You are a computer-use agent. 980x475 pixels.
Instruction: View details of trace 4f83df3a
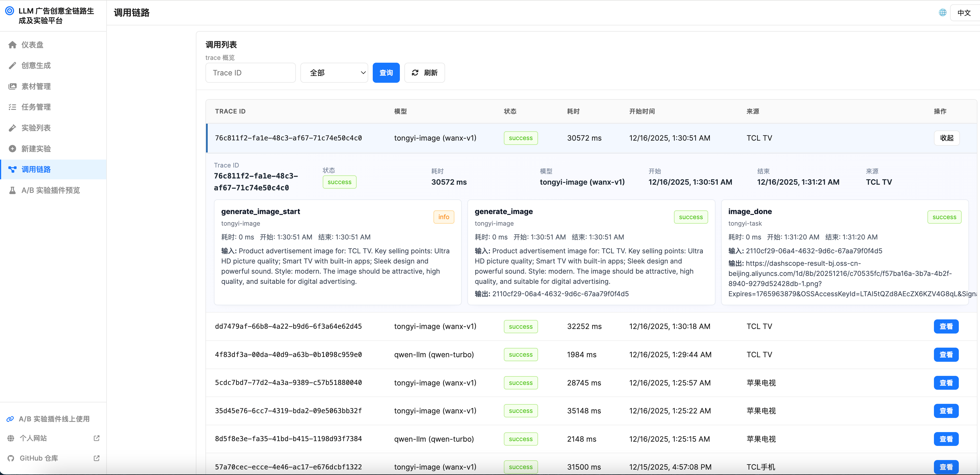click(x=946, y=354)
